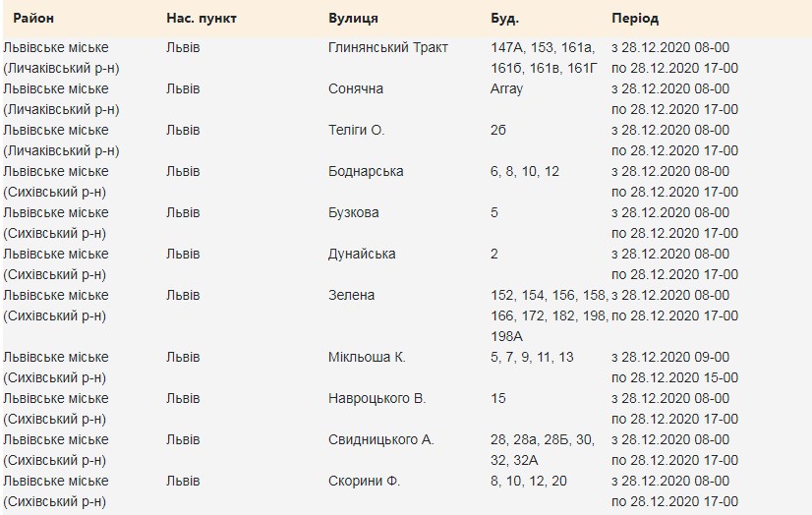Click the Період column header
Screen dimensions: 812x515
click(635, 19)
